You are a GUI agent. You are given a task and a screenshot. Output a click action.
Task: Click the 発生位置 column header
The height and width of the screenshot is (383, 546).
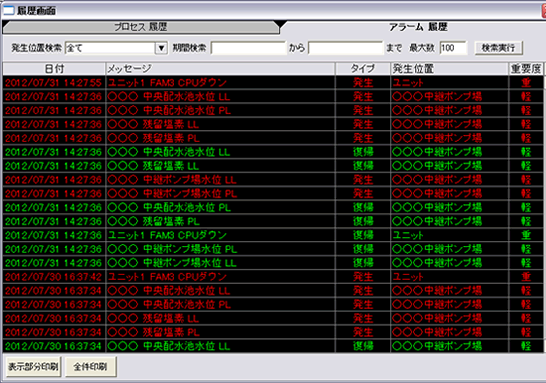point(449,69)
